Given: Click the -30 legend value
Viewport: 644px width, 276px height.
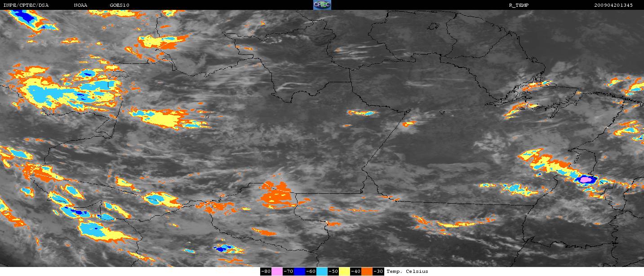Looking at the screenshot, I should (378, 271).
